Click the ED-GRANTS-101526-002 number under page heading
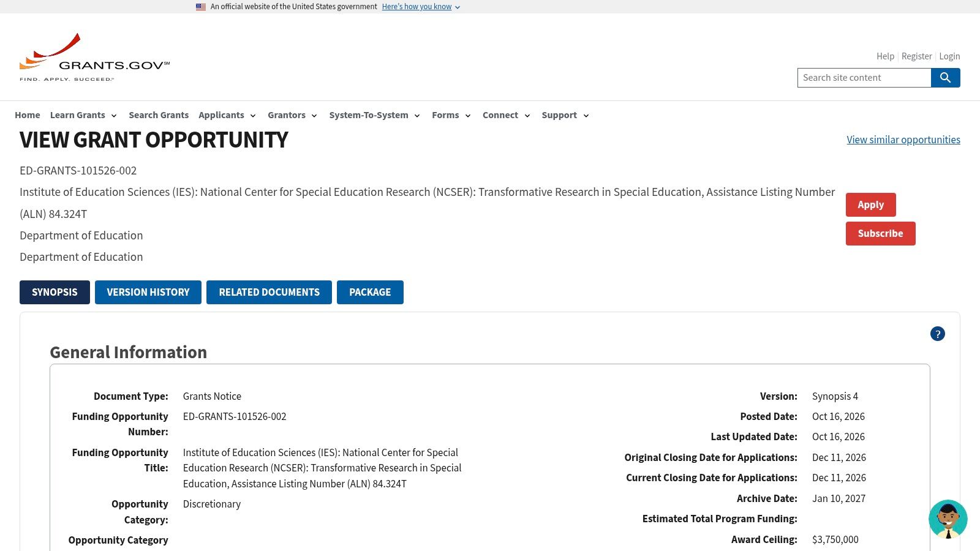This screenshot has height=551, width=980. click(x=78, y=171)
